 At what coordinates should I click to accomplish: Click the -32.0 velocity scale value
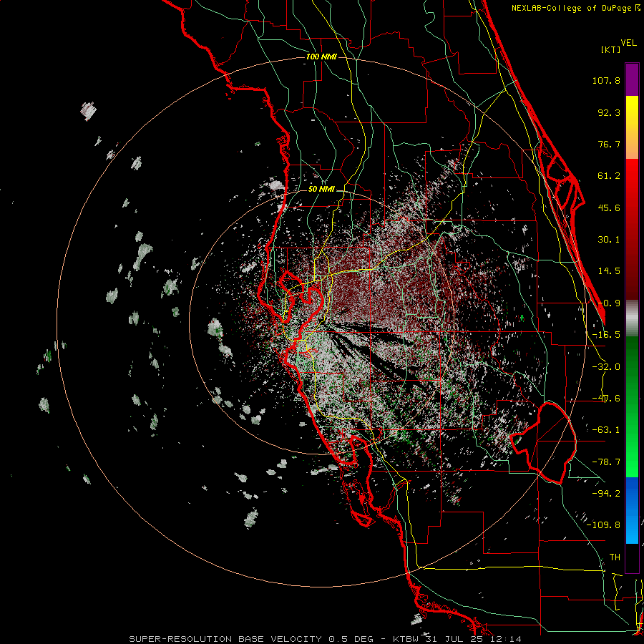[606, 367]
